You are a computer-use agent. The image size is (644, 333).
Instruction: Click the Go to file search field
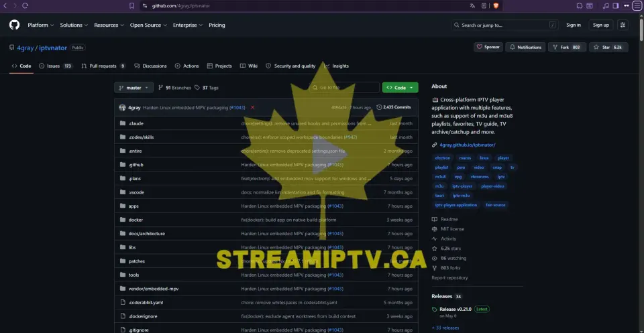(344, 88)
